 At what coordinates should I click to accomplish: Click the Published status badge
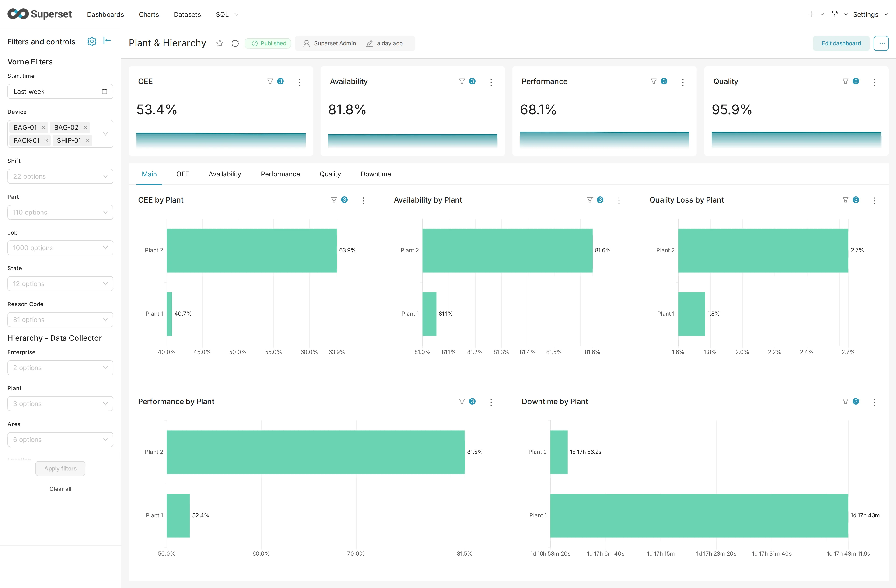268,43
